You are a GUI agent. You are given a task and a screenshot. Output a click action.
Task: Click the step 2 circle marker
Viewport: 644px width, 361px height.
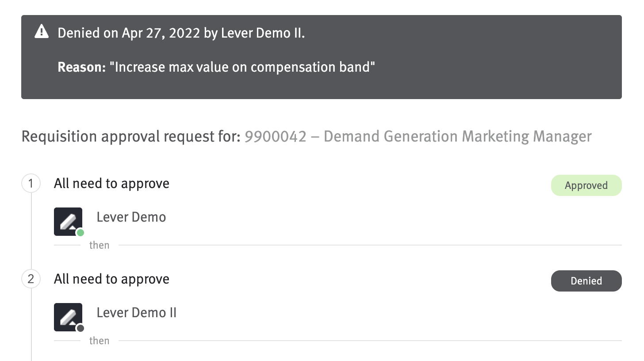click(31, 279)
